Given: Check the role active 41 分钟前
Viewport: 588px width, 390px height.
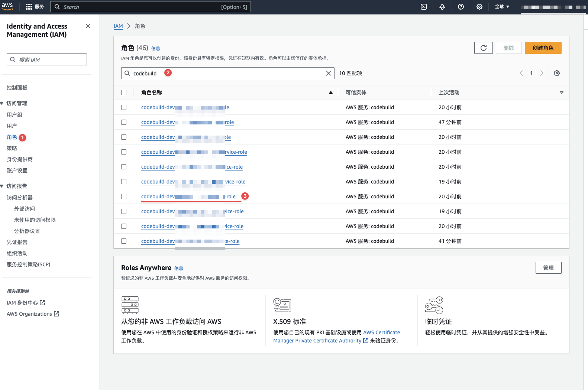Looking at the screenshot, I should coord(124,241).
